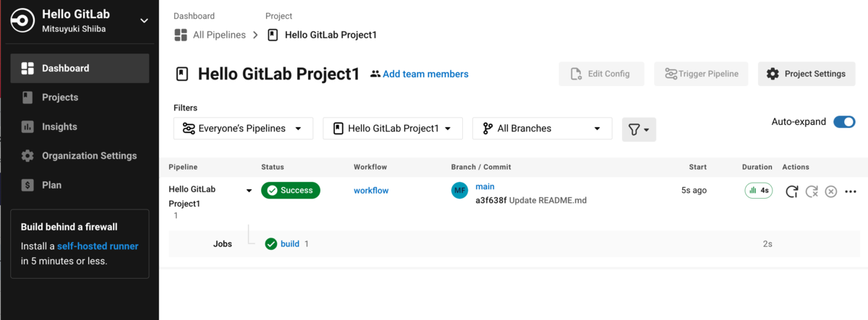Go to Projects in the sidebar

60,98
